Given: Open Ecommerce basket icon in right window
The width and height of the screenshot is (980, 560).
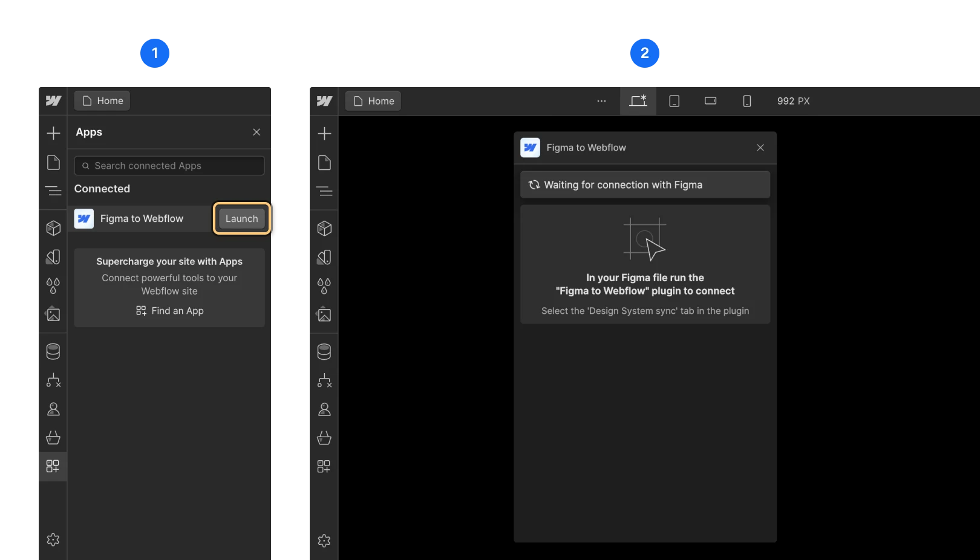Looking at the screenshot, I should click(324, 438).
